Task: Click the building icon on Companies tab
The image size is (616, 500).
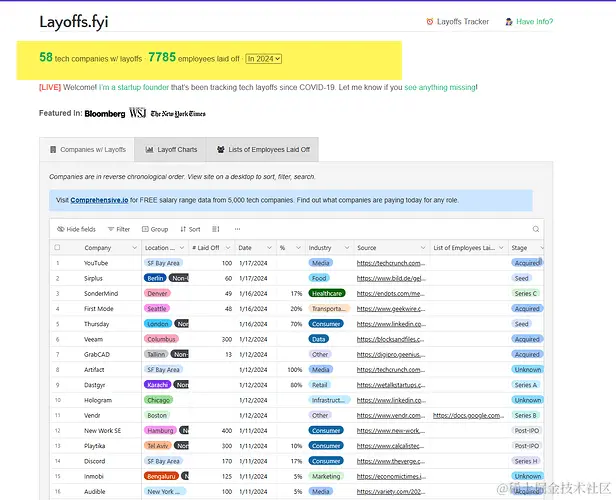Action: (x=53, y=150)
